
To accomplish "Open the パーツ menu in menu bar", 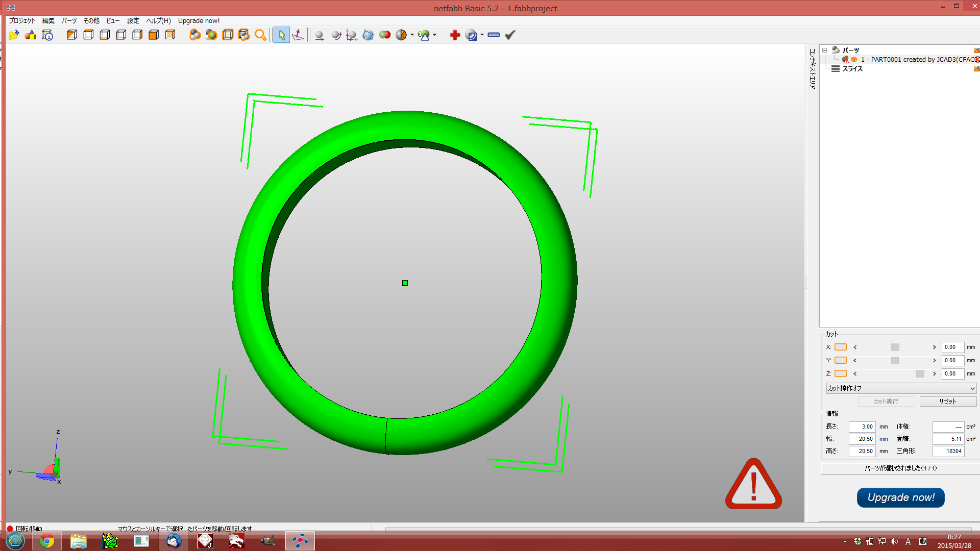I will click(69, 21).
